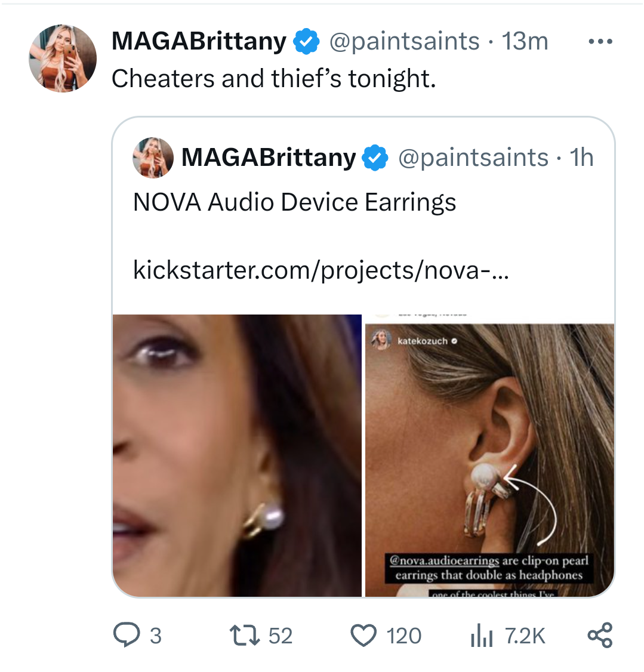Click the share icon

tap(600, 635)
